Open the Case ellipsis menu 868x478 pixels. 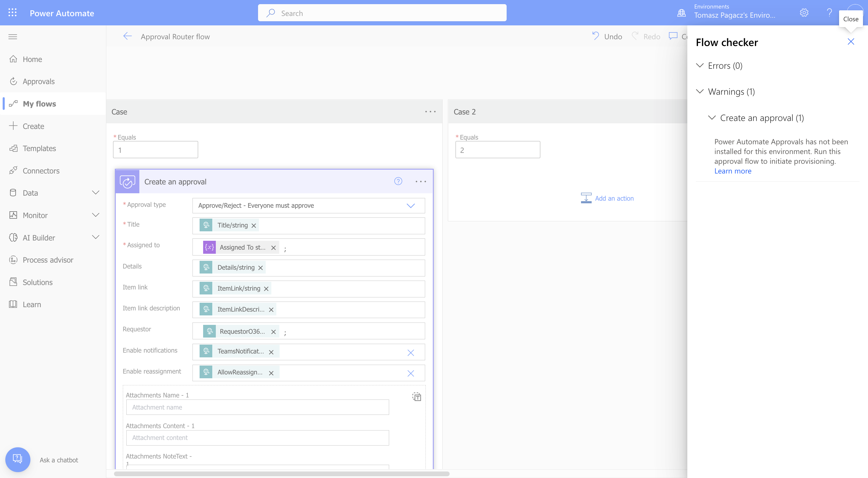[430, 112]
